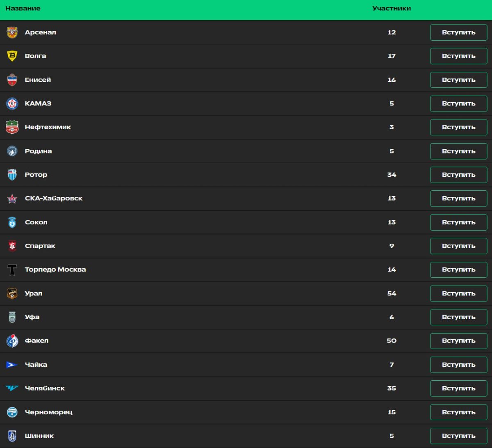Sort by the Название column header

click(x=23, y=8)
